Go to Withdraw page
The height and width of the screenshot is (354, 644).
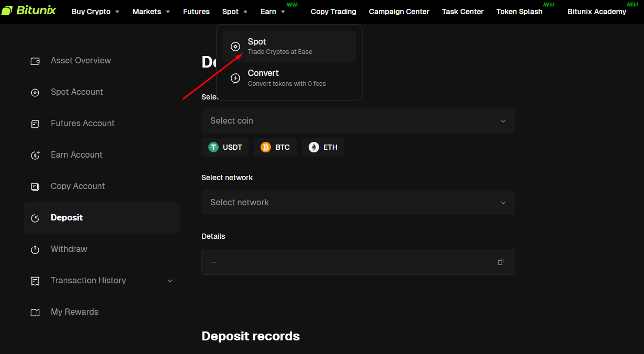(x=102, y=249)
